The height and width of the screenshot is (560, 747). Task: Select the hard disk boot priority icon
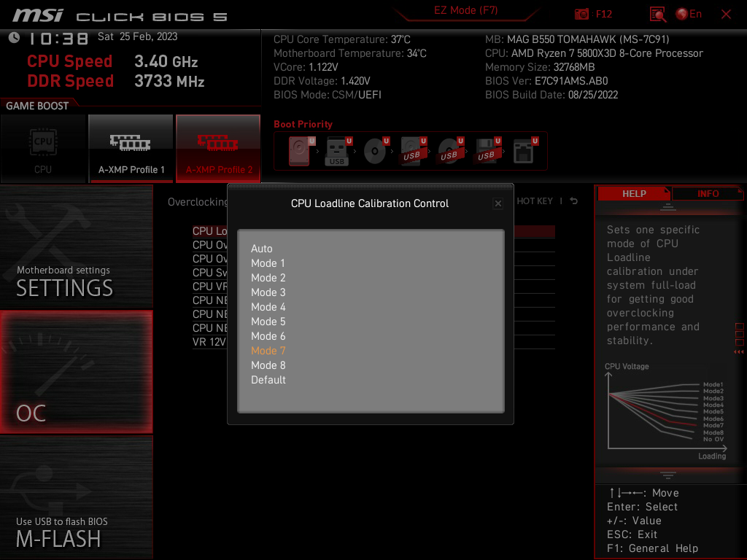coord(301,151)
